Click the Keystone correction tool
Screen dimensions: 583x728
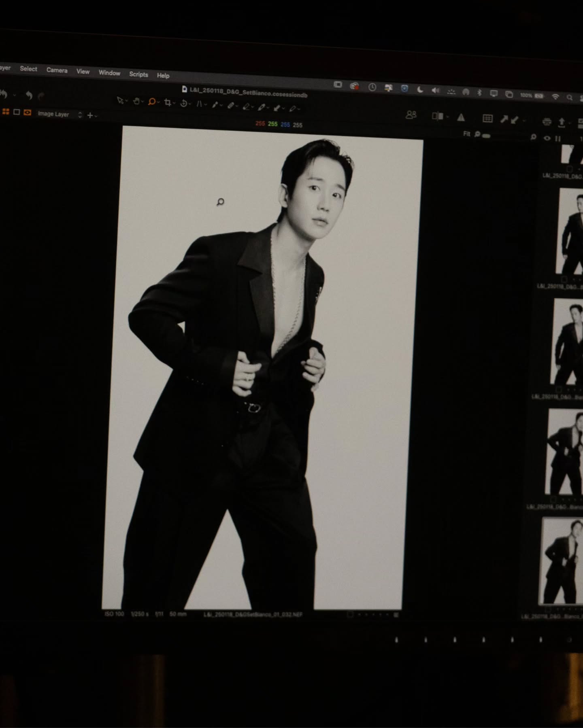pyautogui.click(x=200, y=104)
